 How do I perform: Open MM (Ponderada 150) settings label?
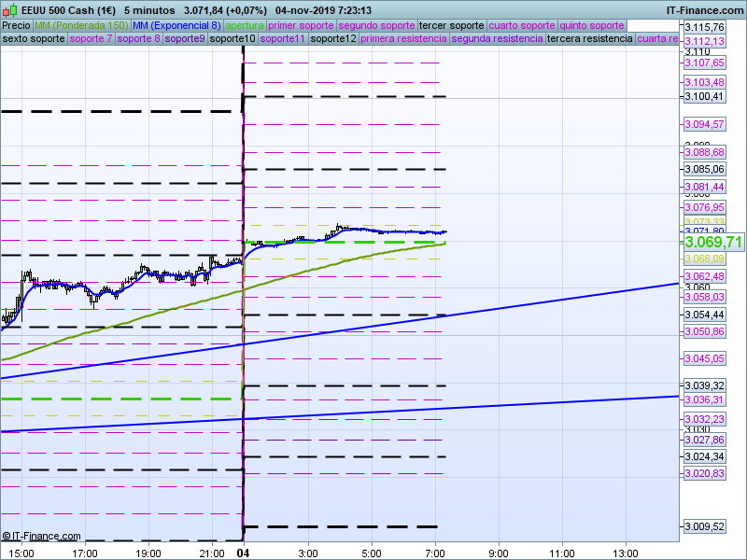coord(81,25)
